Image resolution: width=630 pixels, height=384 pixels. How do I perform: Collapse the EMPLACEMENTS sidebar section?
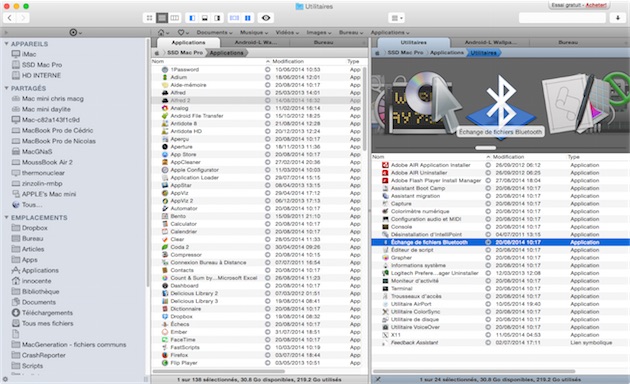point(6,217)
